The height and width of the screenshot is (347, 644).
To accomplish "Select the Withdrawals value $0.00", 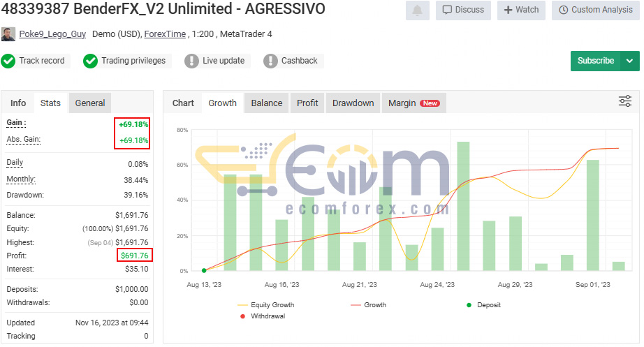I will [139, 302].
